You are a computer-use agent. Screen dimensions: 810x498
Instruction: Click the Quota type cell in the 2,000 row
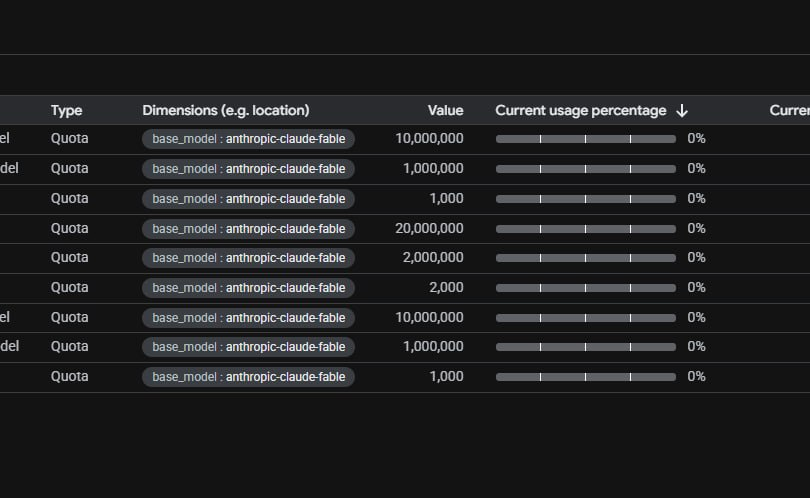[69, 287]
